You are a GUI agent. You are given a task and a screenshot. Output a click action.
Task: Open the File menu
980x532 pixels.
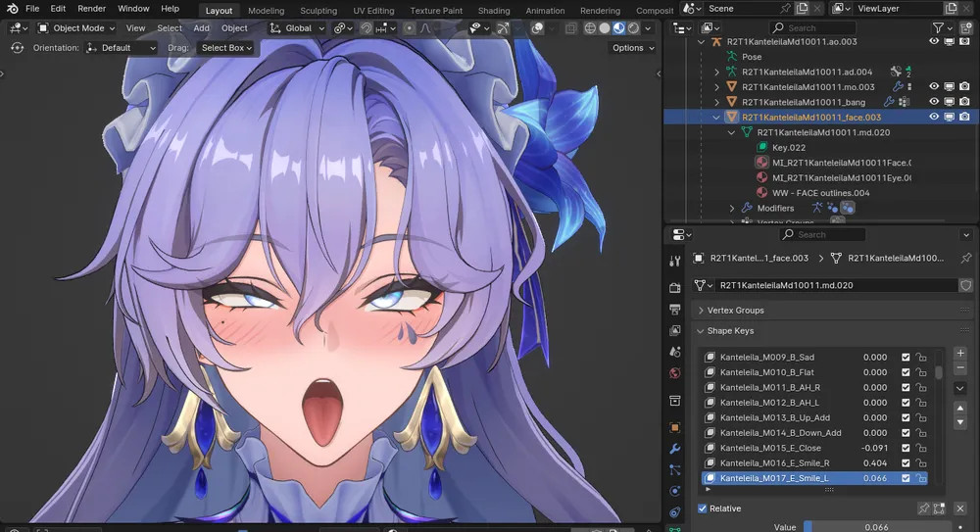pos(32,9)
